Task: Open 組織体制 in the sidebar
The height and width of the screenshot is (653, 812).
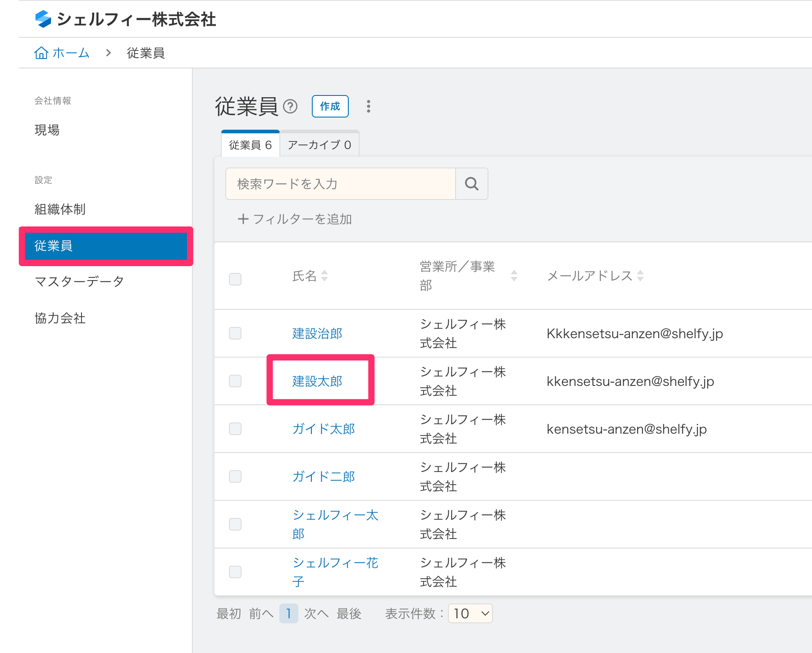Action: pyautogui.click(x=60, y=209)
